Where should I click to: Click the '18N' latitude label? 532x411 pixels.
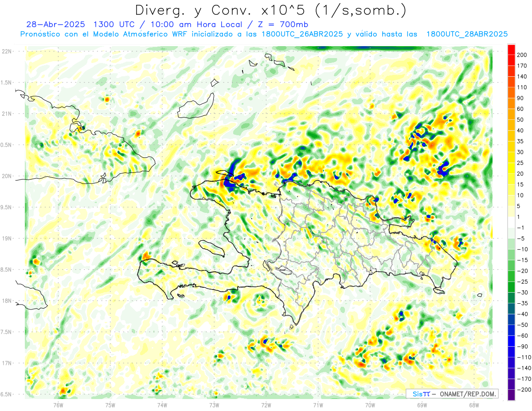[x=7, y=301]
